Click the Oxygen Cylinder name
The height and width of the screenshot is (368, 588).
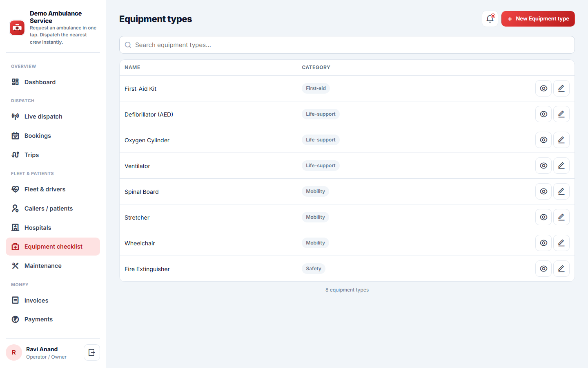[x=147, y=140]
